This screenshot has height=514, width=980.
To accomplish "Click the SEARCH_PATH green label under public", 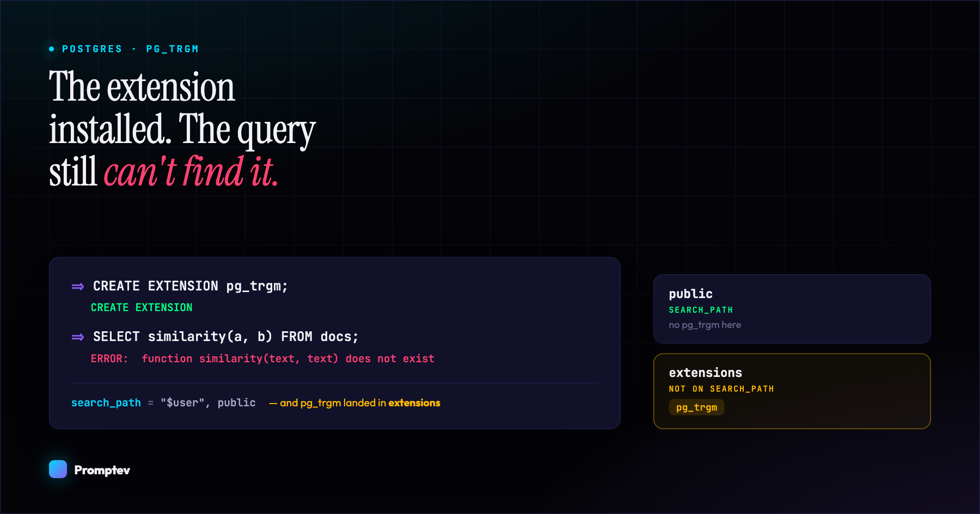I will (x=701, y=310).
